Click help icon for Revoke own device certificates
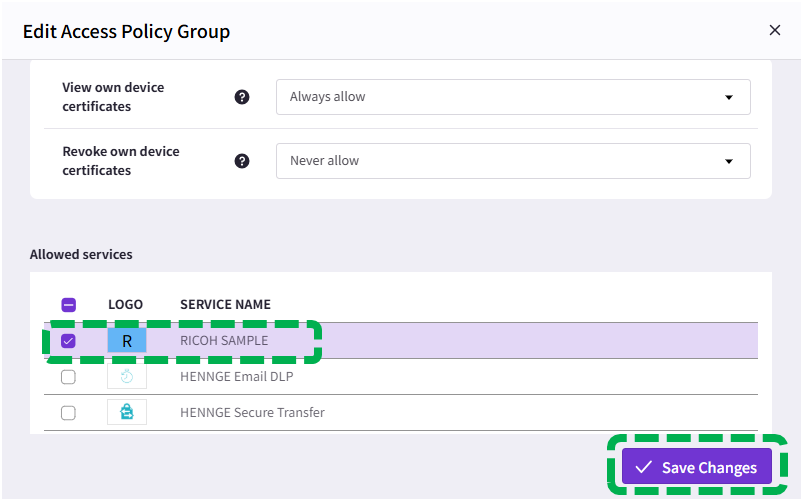This screenshot has width=803, height=501. [242, 161]
